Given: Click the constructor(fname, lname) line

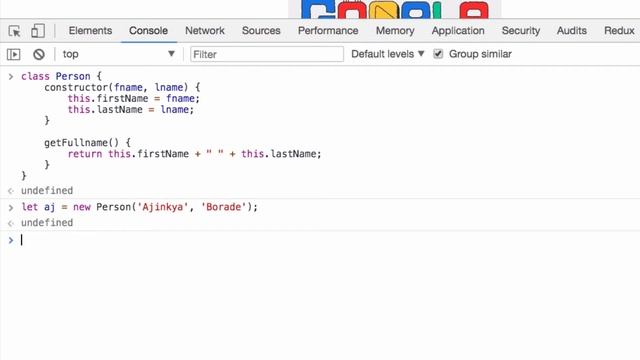Looking at the screenshot, I should (x=122, y=87).
